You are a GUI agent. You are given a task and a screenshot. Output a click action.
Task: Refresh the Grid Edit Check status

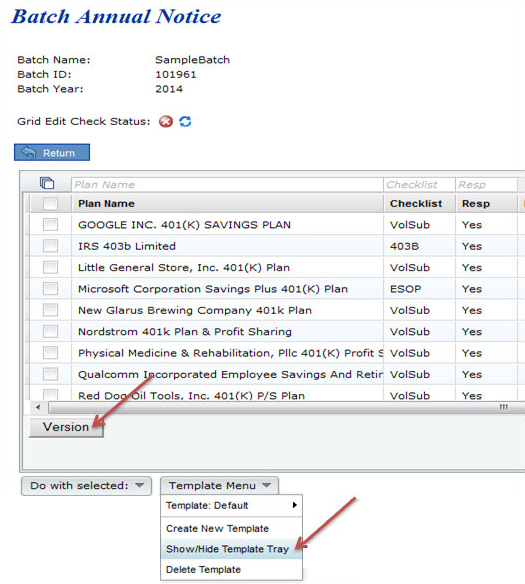pos(185,121)
